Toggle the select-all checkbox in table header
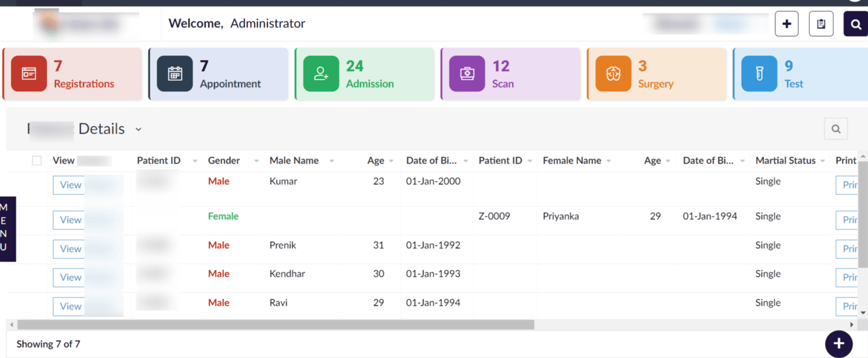Screen dimensions: 868x358 (x=37, y=161)
